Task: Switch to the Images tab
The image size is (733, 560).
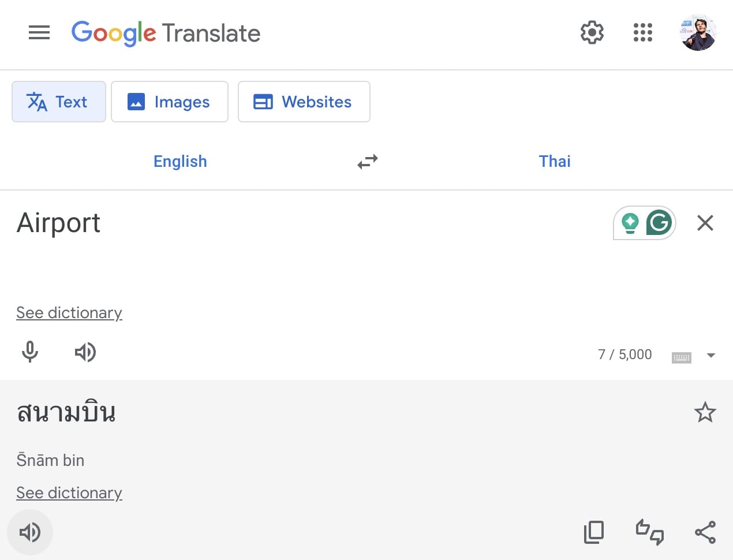Action: [x=170, y=102]
